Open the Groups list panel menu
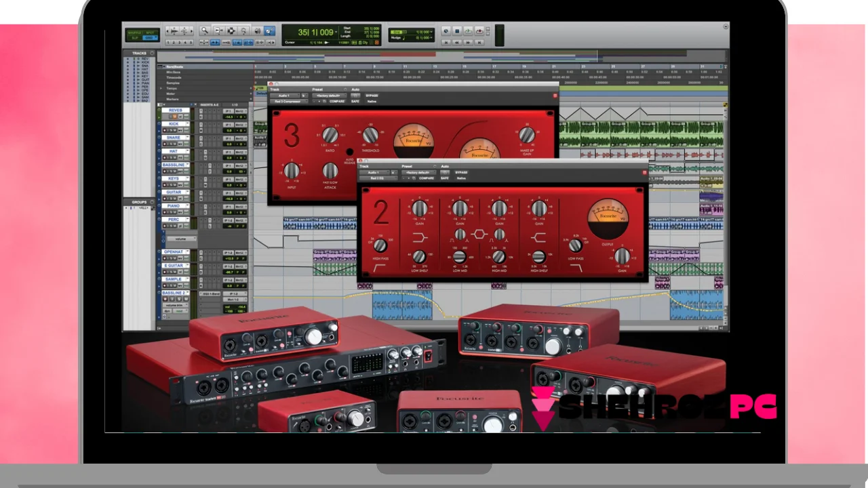This screenshot has height=488, width=868. tap(152, 202)
